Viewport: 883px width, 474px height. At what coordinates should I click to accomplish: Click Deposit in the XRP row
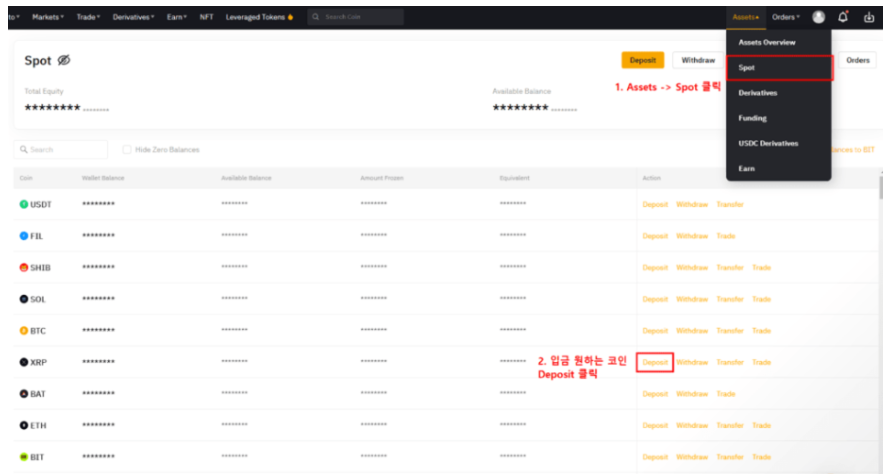click(655, 362)
